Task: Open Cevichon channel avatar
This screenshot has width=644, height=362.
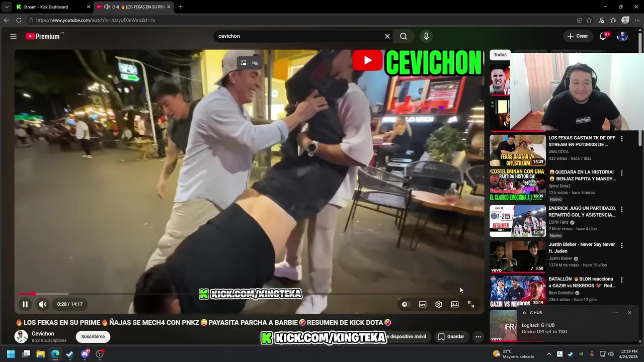Action: point(21,337)
